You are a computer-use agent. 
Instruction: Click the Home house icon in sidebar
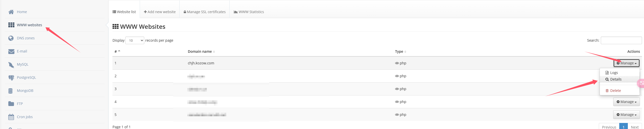click(x=11, y=12)
